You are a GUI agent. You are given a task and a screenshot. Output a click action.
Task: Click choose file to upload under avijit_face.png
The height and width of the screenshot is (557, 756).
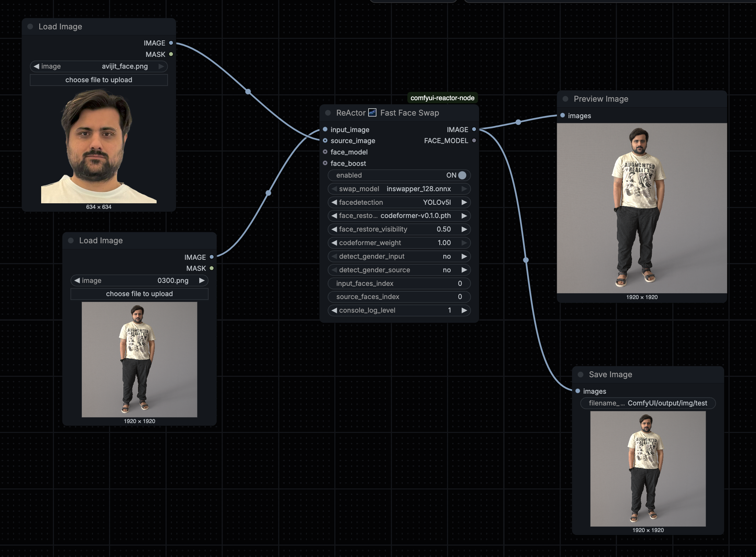[x=99, y=80]
